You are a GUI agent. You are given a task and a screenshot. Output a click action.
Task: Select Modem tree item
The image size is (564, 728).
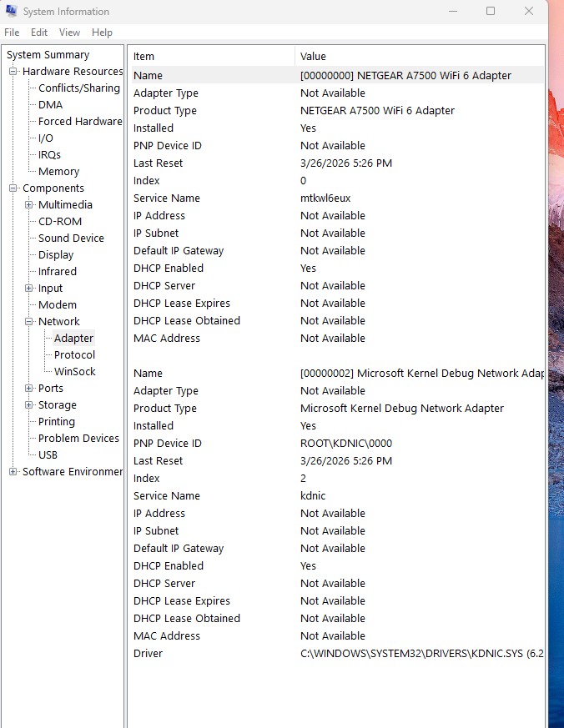tap(57, 305)
